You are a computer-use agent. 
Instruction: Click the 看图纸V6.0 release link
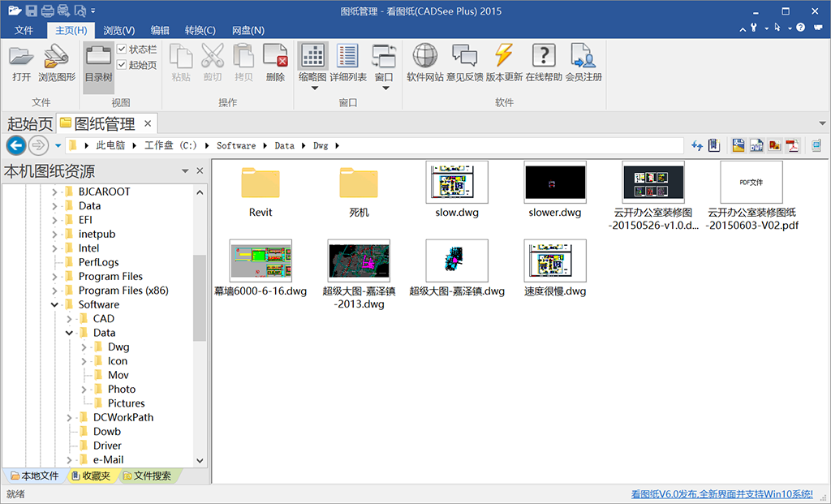click(x=721, y=494)
